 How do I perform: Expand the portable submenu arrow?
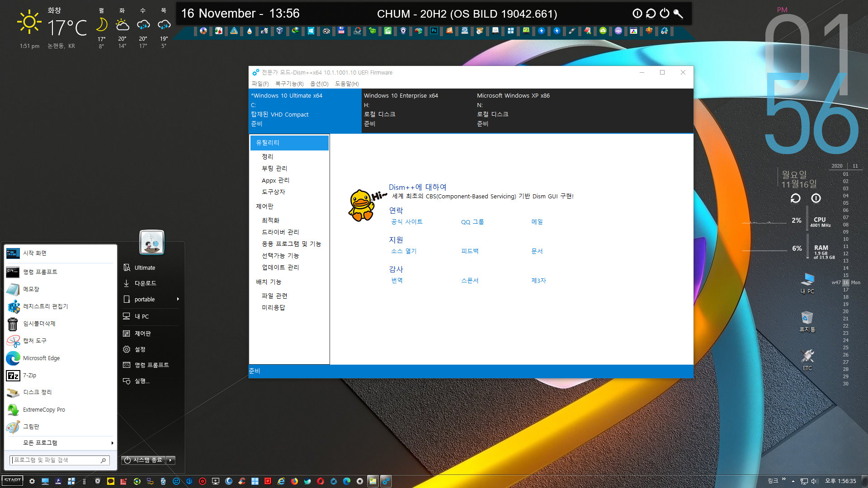[178, 299]
